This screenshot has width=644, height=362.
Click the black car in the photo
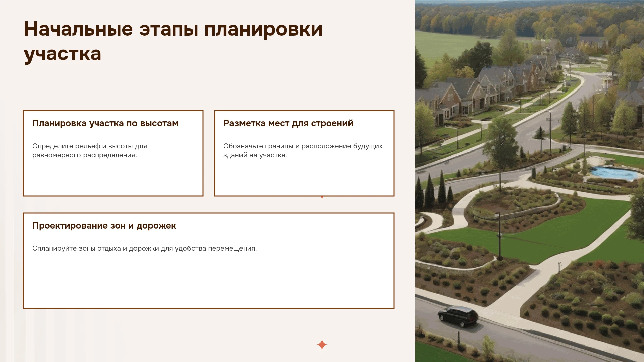click(x=458, y=316)
